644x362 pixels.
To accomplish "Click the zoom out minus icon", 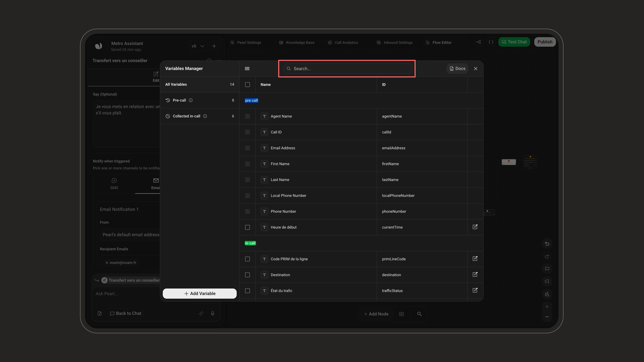I will (x=547, y=317).
